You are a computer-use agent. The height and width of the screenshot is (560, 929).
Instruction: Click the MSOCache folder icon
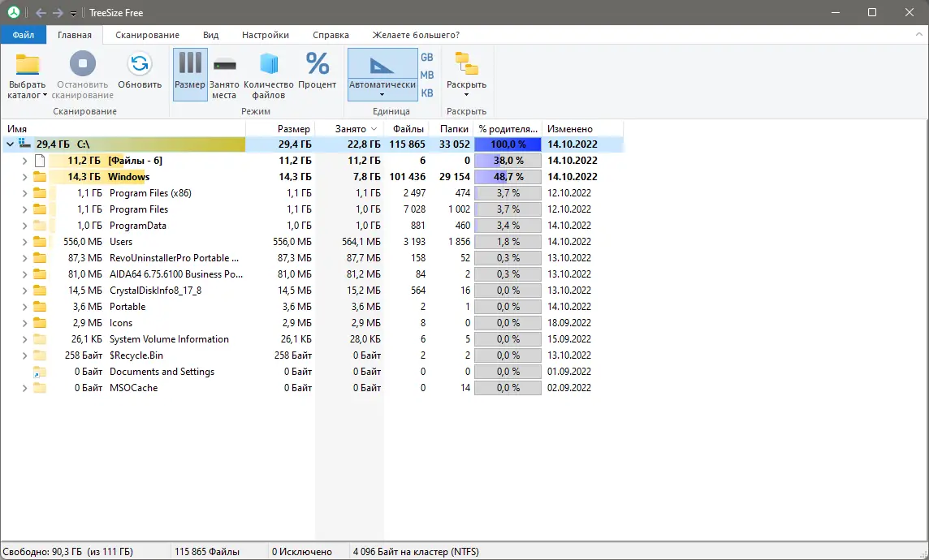tap(40, 388)
